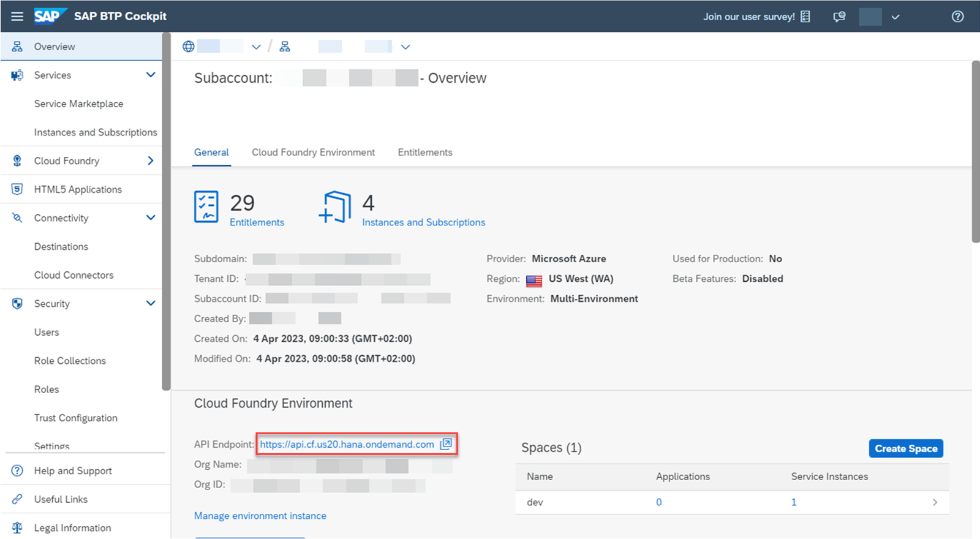Click the Help and Support icon
The height and width of the screenshot is (539, 980).
[17, 470]
